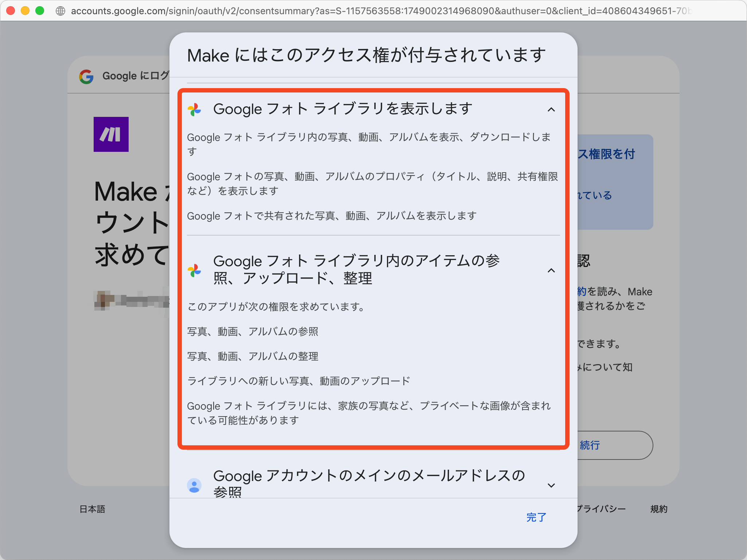The width and height of the screenshot is (747, 560).
Task: Expand the メインのメールアドレスの参照 section
Action: [551, 485]
